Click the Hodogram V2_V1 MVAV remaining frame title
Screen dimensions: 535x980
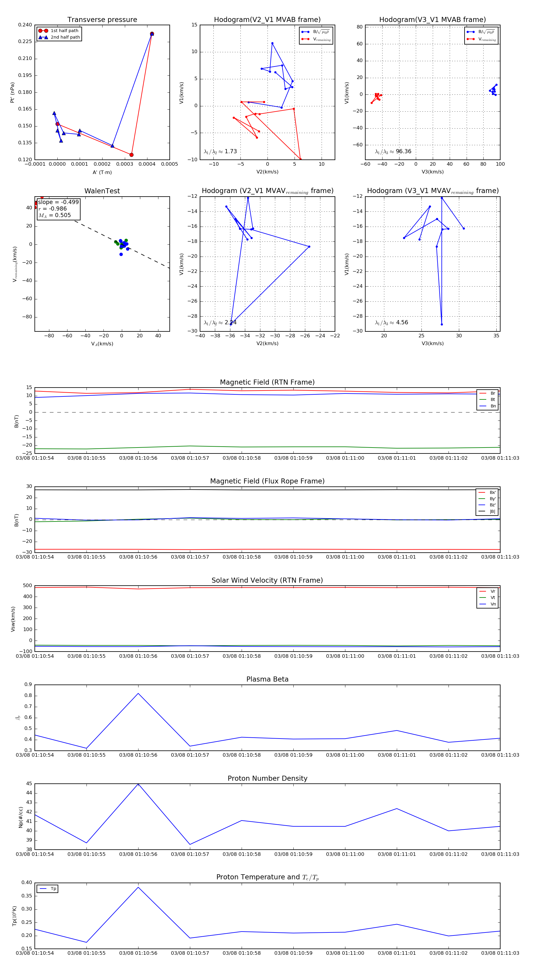(x=267, y=191)
